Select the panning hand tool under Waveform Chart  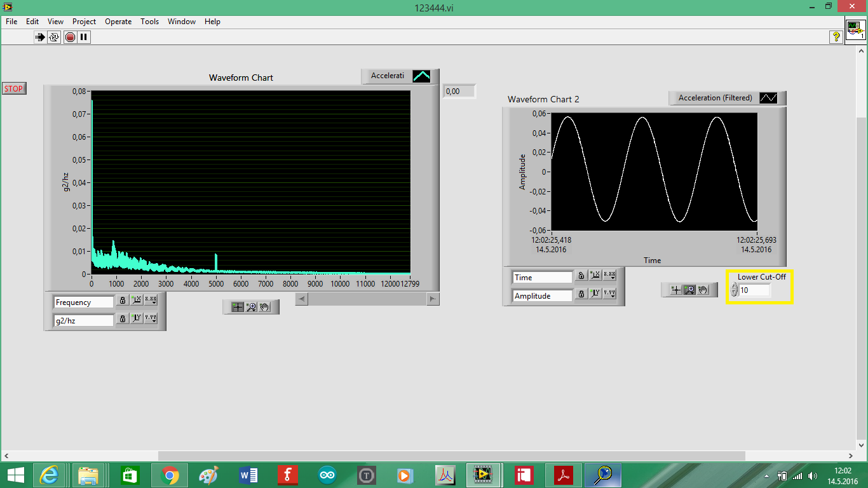pyautogui.click(x=264, y=307)
